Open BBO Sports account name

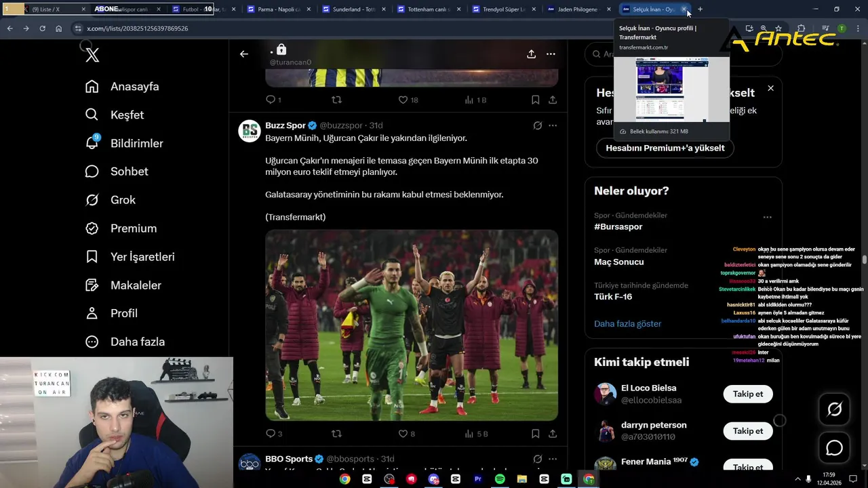(289, 459)
